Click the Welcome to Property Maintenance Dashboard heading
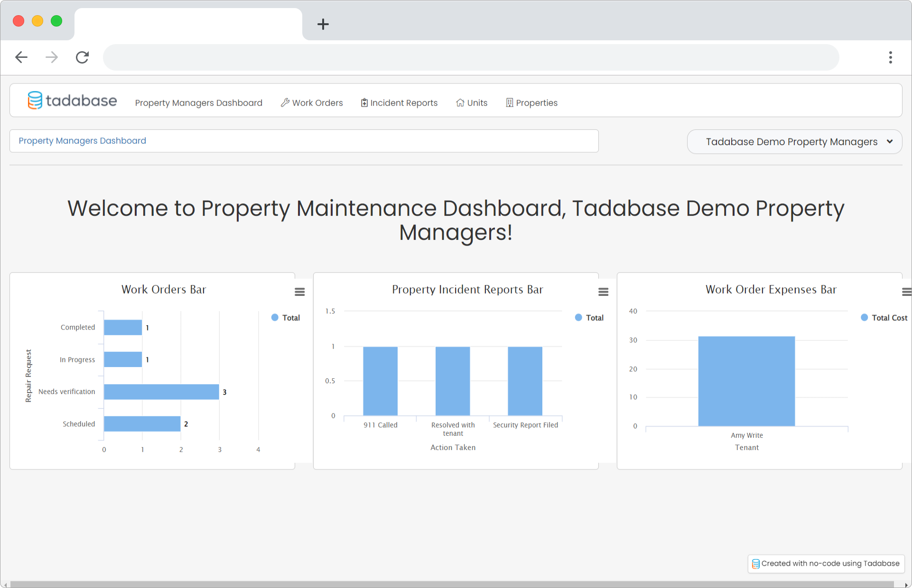Image resolution: width=912 pixels, height=588 pixels. click(456, 220)
